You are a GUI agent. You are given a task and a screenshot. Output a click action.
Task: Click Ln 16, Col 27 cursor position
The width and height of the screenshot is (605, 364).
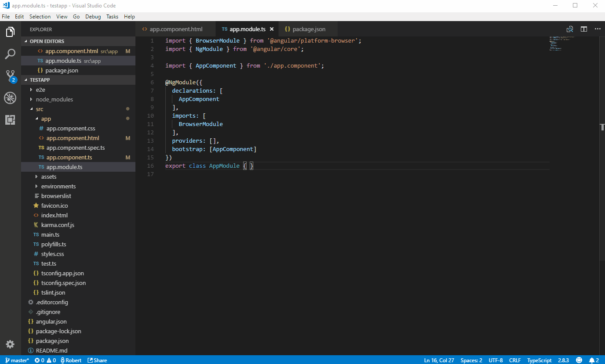pyautogui.click(x=439, y=360)
